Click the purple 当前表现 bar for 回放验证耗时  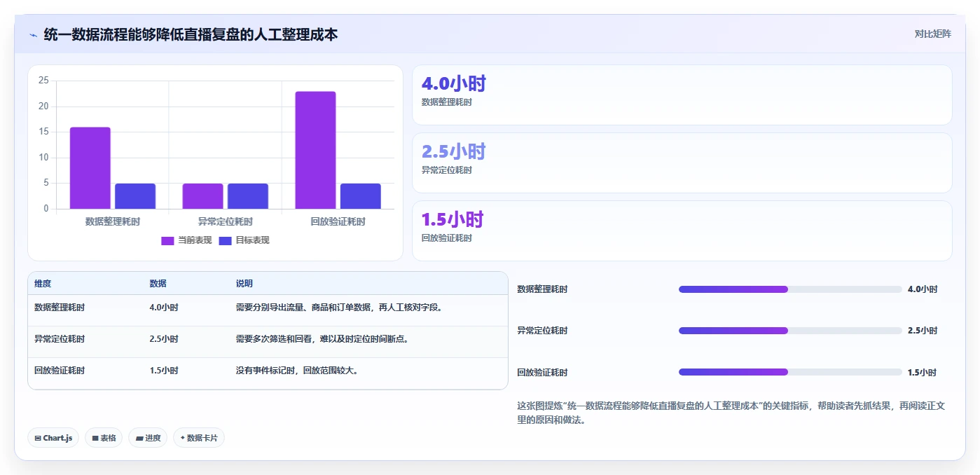pyautogui.click(x=315, y=150)
